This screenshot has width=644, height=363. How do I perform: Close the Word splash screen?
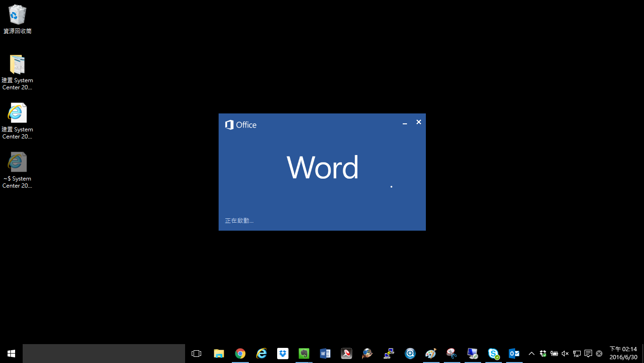(x=418, y=122)
